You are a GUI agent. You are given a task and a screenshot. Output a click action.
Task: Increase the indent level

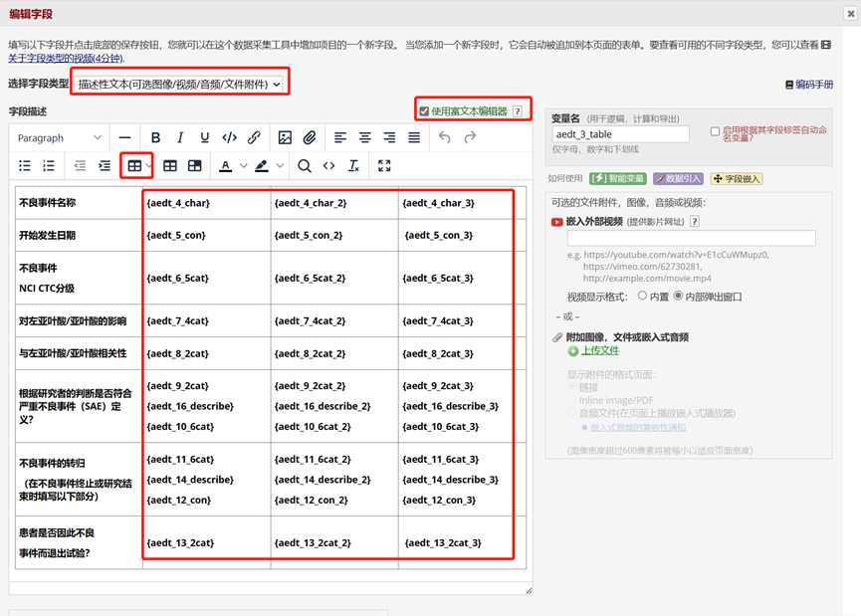(105, 166)
